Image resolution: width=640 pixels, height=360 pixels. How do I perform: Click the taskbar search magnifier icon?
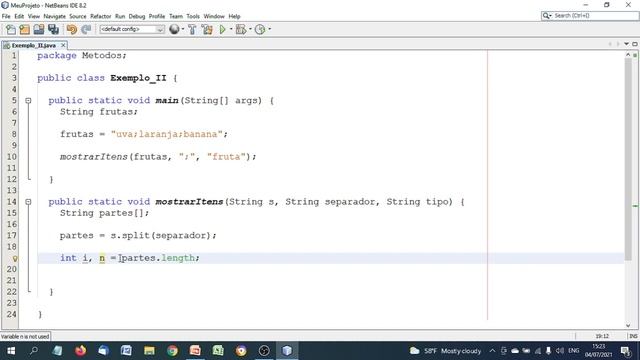click(34, 351)
